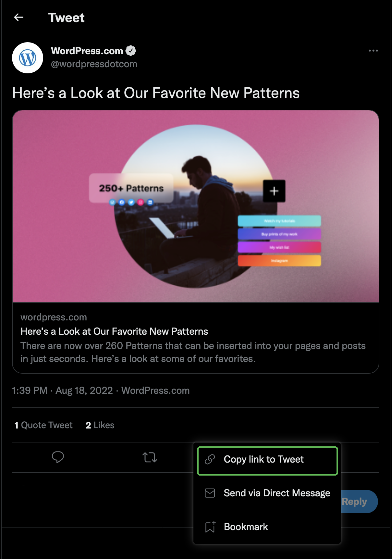Click the WordPress.com source label

155,391
